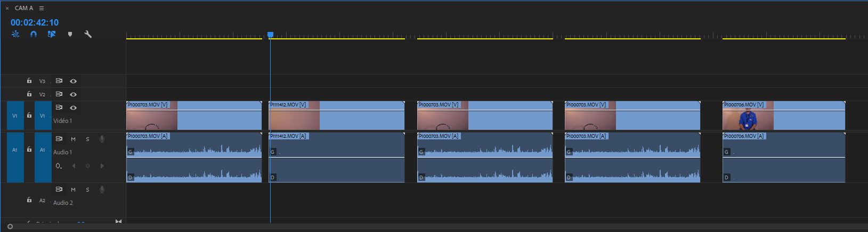Toggle lock on track A2
Viewport: 868px width, 232px height.
click(29, 200)
